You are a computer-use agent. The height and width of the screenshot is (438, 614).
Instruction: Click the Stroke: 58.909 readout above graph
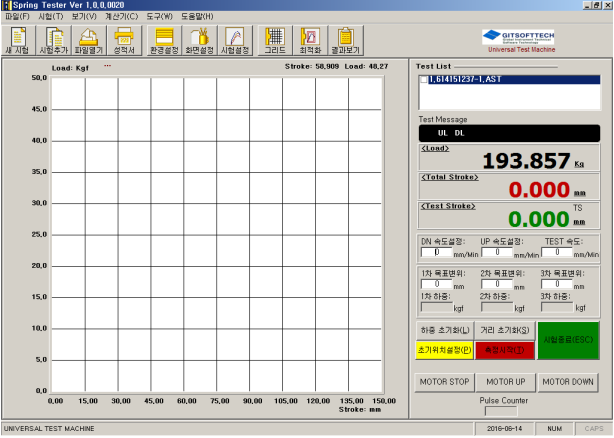(312, 67)
